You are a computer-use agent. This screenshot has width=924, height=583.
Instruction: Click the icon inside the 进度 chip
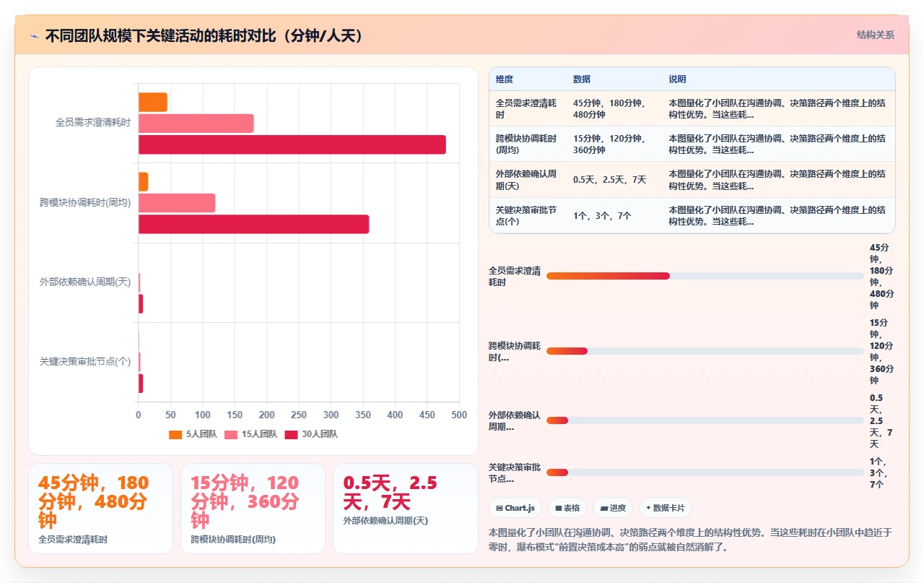pos(603,509)
